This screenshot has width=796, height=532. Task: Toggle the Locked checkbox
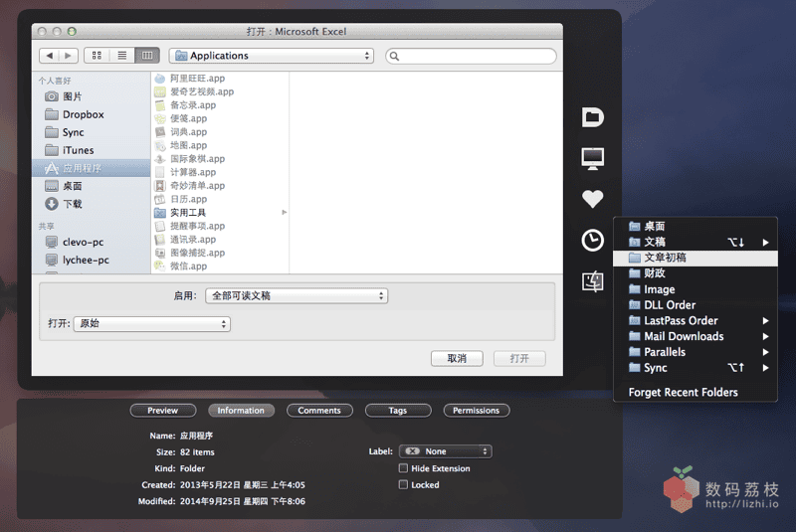pyautogui.click(x=403, y=485)
